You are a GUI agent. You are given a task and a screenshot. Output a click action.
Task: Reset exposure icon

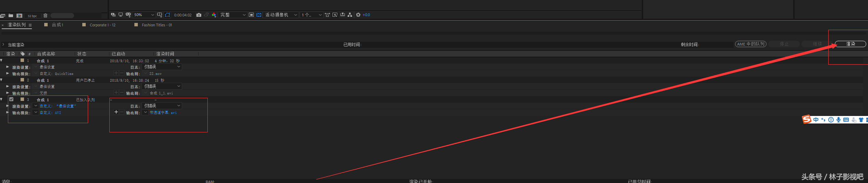358,15
